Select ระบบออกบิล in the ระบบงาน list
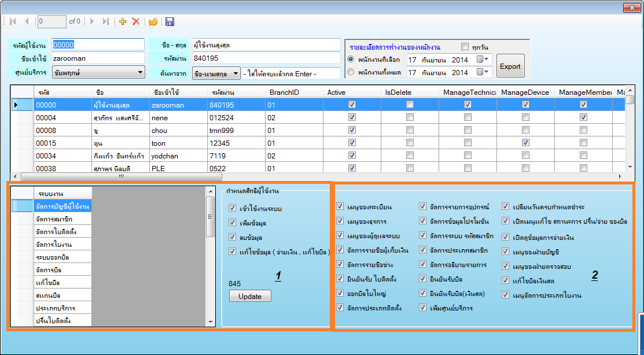This screenshot has height=355, width=644. tap(55, 257)
